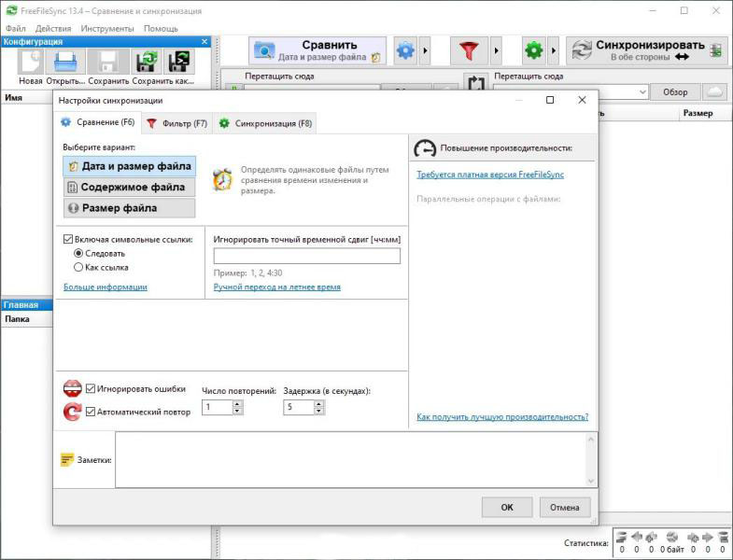The image size is (733, 560).
Task: Open the Инструменты menu
Action: tap(107, 29)
